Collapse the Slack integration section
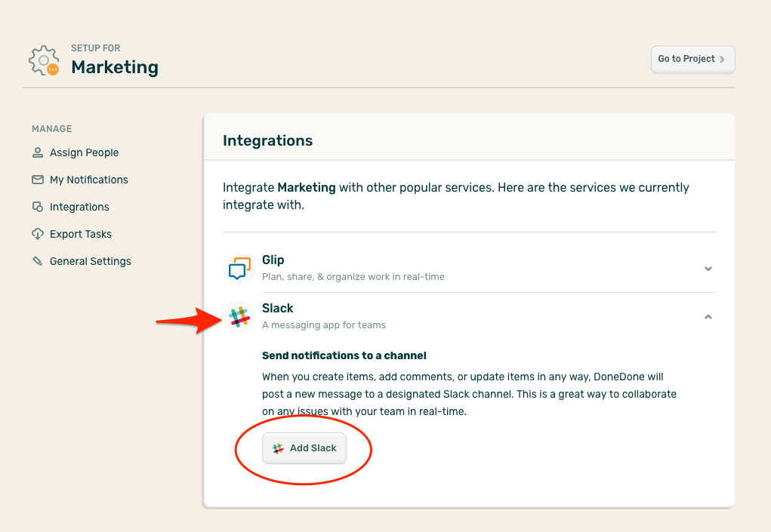The image size is (771, 532). click(x=708, y=317)
